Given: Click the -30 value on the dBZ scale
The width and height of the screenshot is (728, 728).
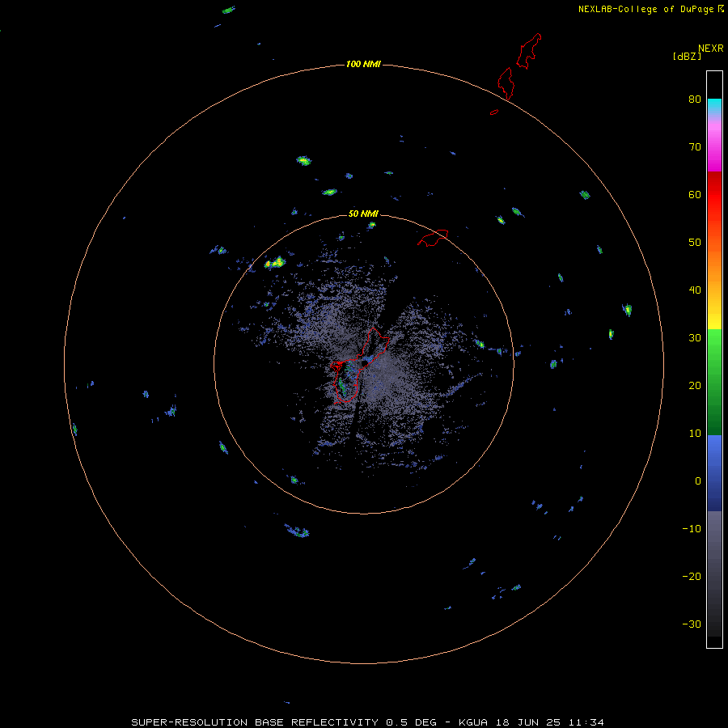Looking at the screenshot, I should pyautogui.click(x=692, y=624).
